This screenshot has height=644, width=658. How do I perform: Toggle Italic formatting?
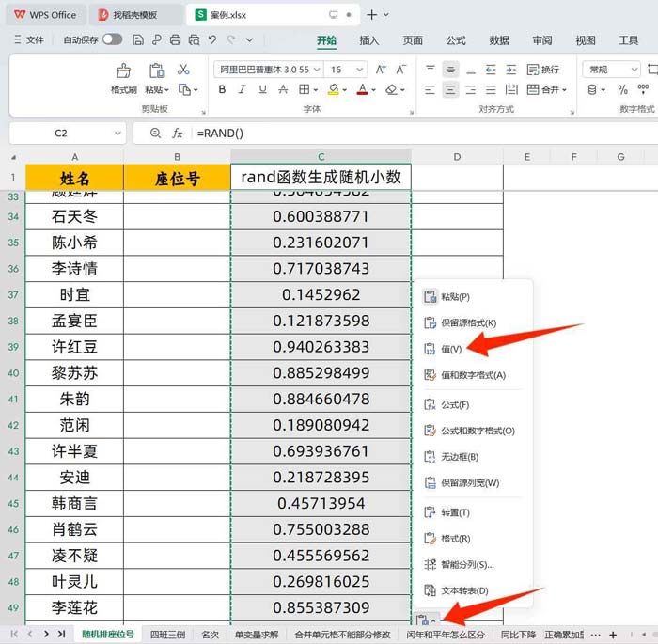243,89
